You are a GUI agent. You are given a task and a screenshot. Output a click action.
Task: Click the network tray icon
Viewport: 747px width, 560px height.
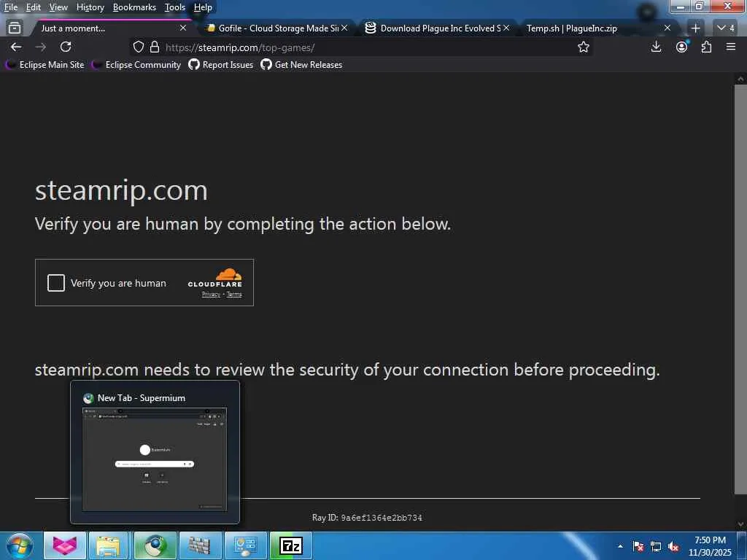[656, 546]
